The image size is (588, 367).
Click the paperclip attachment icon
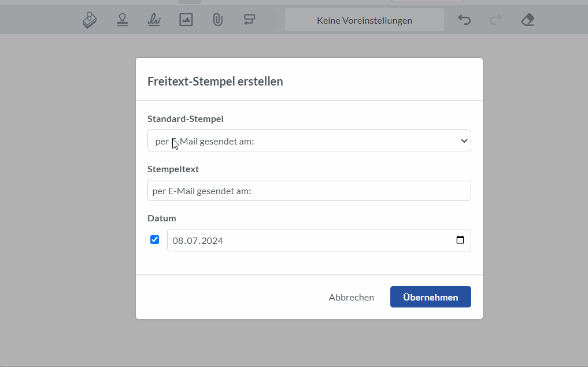[217, 20]
